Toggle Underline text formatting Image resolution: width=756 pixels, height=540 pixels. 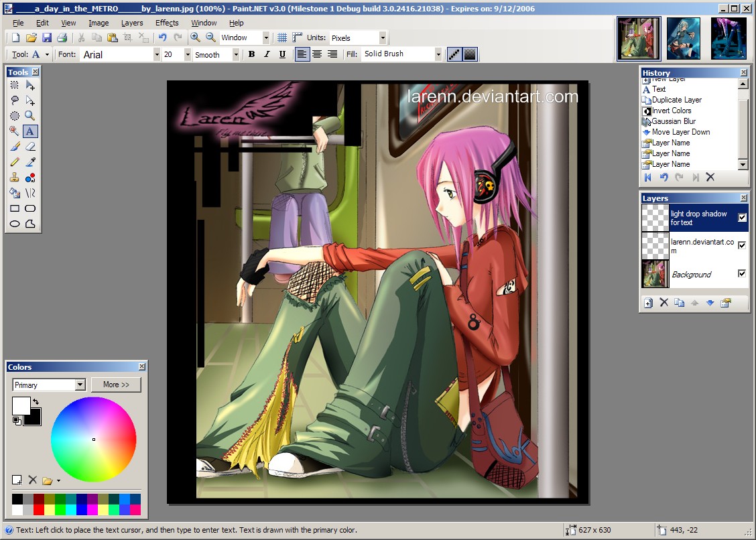(x=283, y=54)
